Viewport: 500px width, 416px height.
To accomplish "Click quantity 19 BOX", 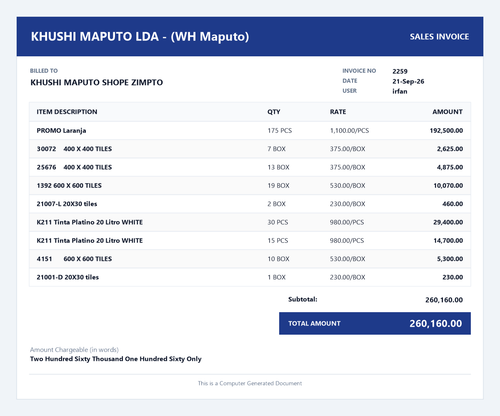I will point(278,185).
